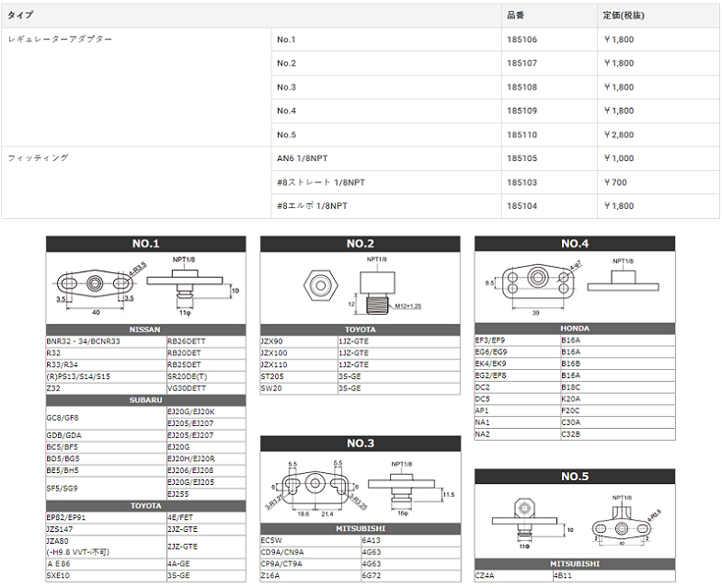Click the CZ4A model cell
Screen dimensions: 722x588
point(514,575)
